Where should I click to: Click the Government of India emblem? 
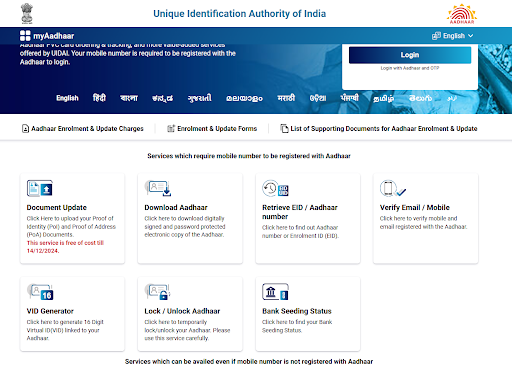pyautogui.click(x=27, y=13)
